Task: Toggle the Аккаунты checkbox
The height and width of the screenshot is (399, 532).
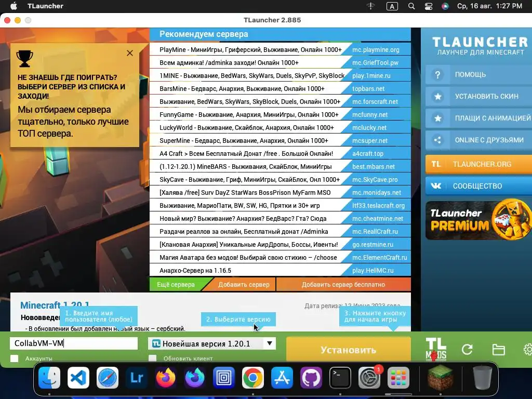Action: [14, 358]
